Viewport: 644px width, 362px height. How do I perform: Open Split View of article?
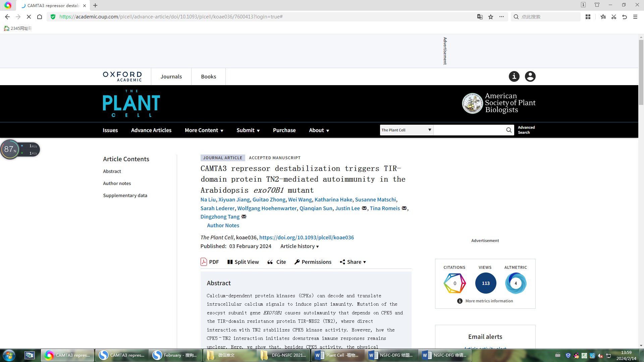tap(243, 262)
